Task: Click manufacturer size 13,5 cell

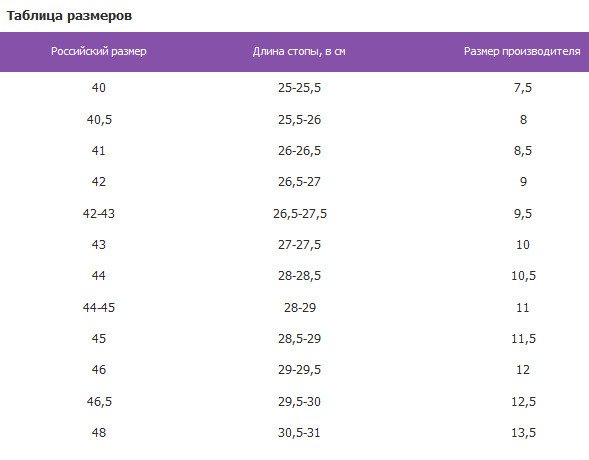Action: point(523,433)
